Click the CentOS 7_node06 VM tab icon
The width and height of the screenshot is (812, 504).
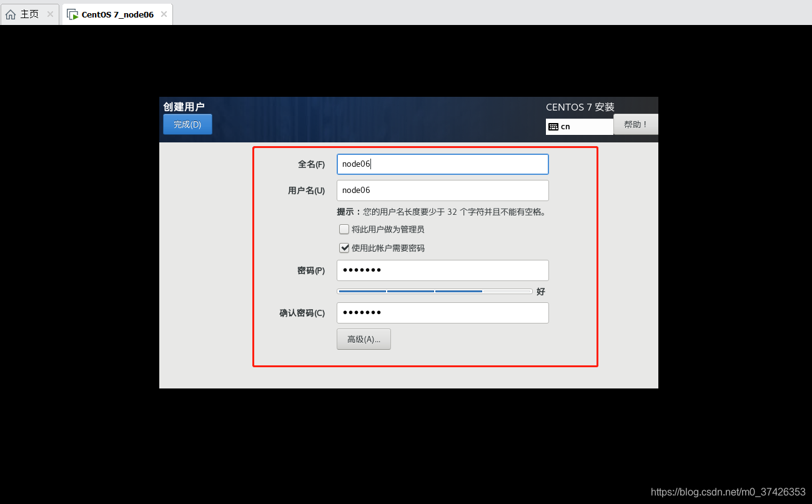pyautogui.click(x=72, y=14)
